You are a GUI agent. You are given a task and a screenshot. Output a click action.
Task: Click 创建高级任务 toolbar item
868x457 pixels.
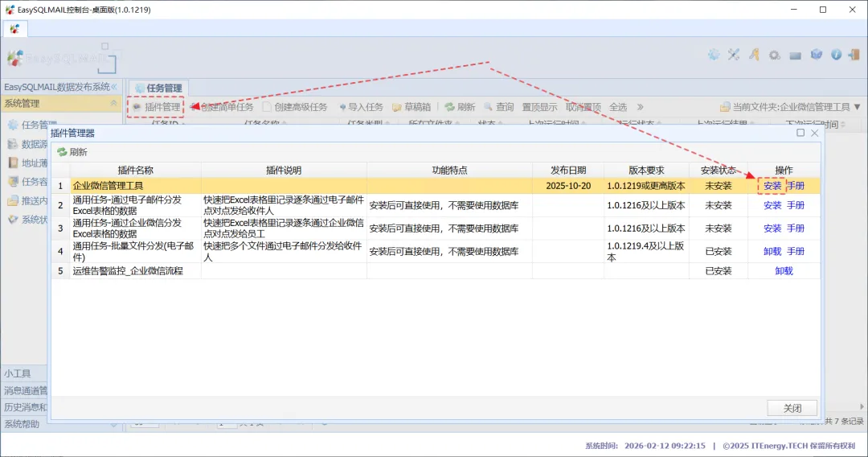click(x=295, y=107)
